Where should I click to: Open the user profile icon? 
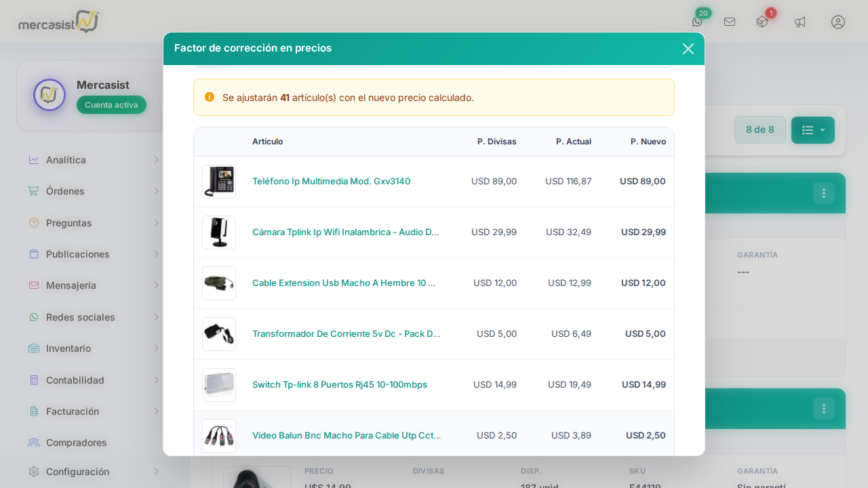838,22
